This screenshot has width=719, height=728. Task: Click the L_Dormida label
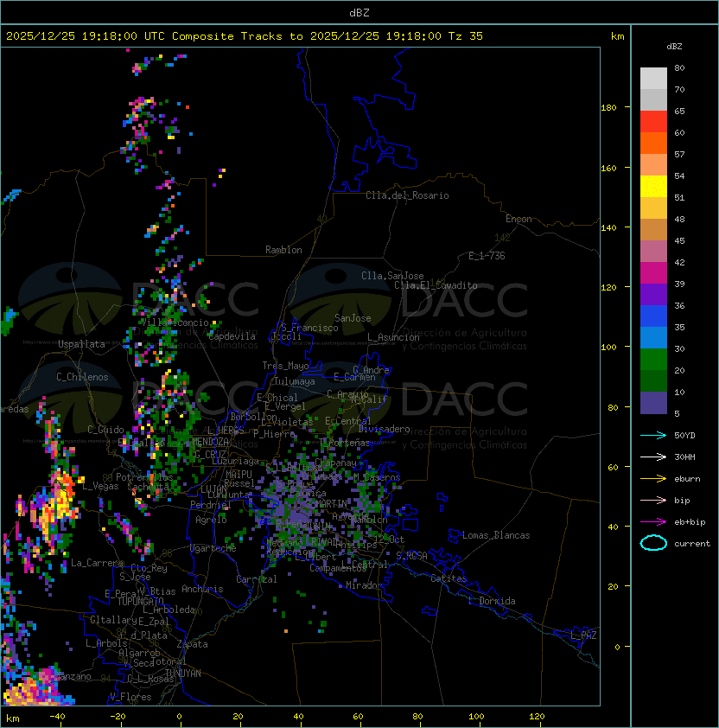tap(492, 601)
